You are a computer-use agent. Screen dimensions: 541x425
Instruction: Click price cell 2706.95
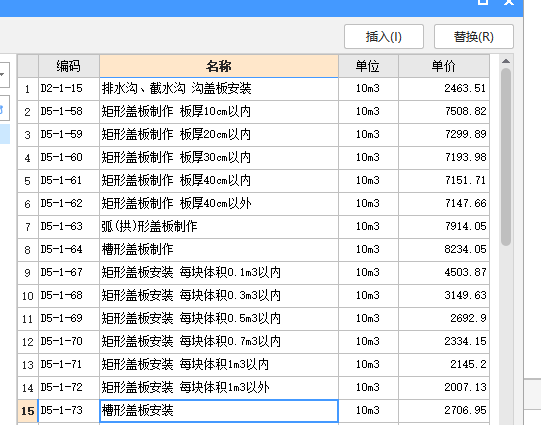click(x=444, y=411)
